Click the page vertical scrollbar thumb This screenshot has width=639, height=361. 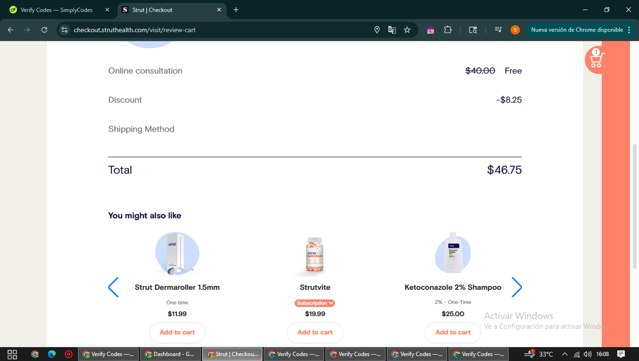[635, 206]
